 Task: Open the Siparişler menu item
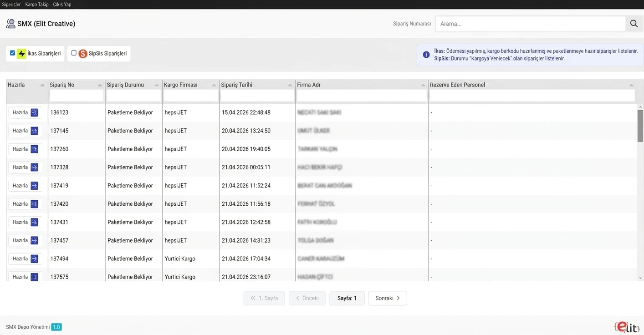[11, 5]
